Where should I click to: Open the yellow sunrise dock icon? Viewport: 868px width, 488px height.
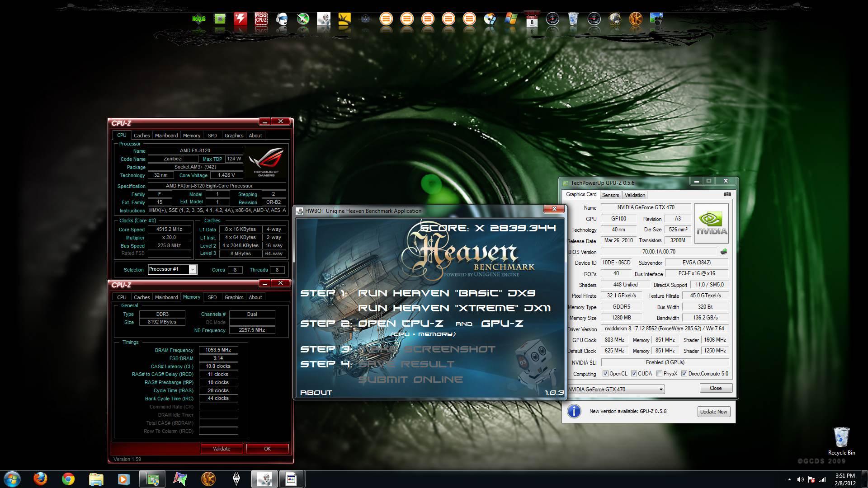click(344, 19)
